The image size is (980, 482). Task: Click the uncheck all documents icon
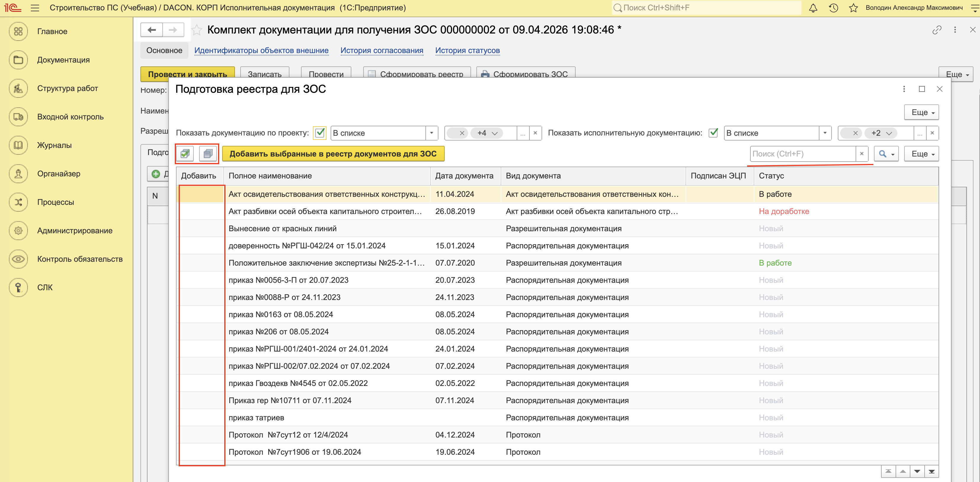pyautogui.click(x=208, y=154)
